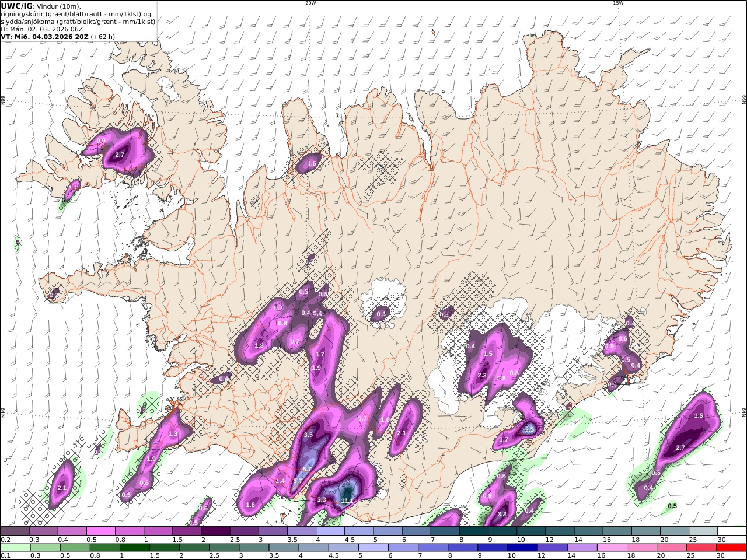Screen dimensions: 747x560
Task: Click the black bold '0.5' value offshore
Action: click(x=672, y=506)
